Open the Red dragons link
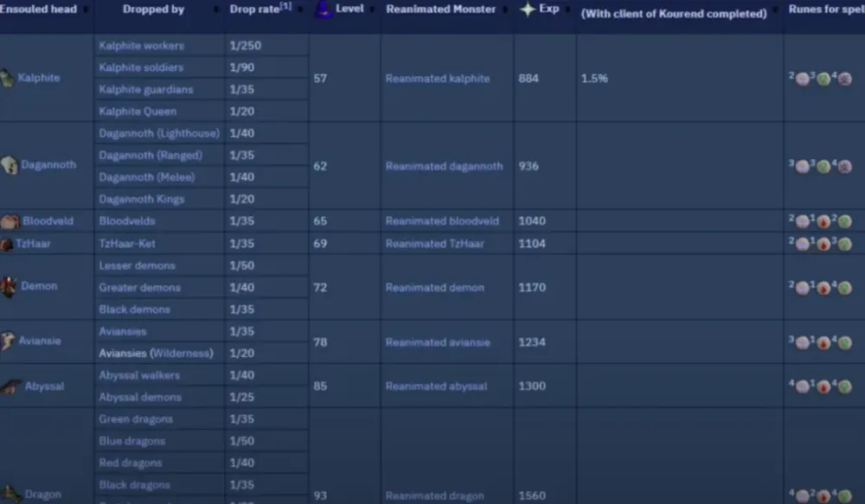This screenshot has width=865, height=504. (x=131, y=463)
